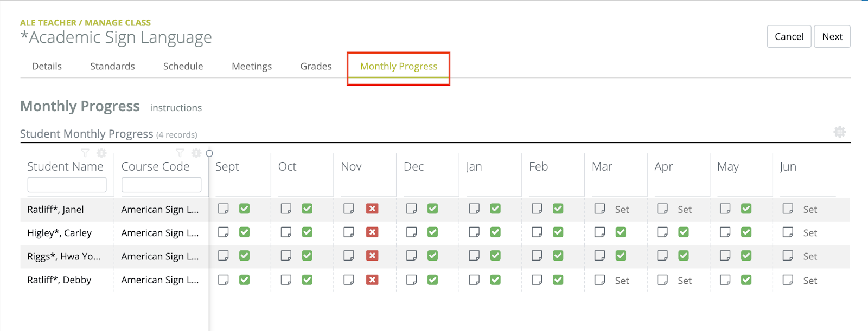Open the Course Code column gear settings
Screen dimensions: 868x331
[x=196, y=153]
